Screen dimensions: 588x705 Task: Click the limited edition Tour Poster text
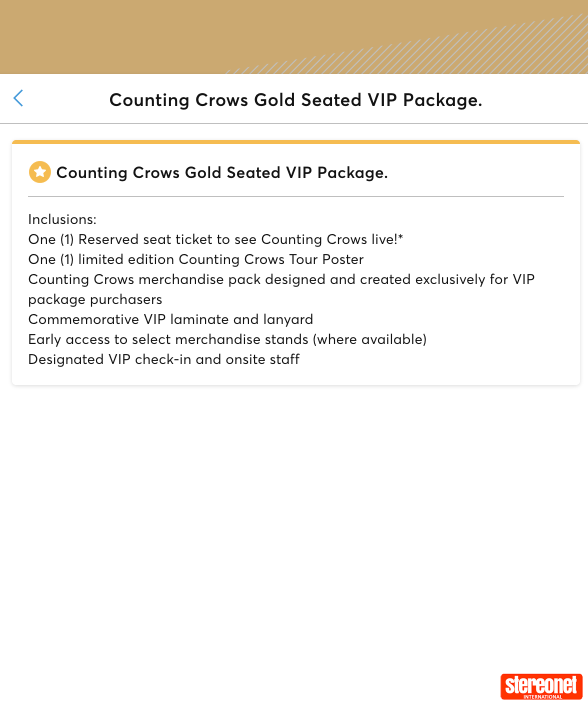click(x=195, y=259)
